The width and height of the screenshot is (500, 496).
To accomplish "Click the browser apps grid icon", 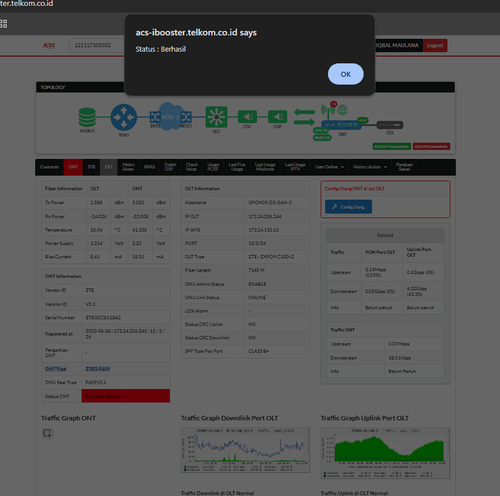I will click(3, 24).
